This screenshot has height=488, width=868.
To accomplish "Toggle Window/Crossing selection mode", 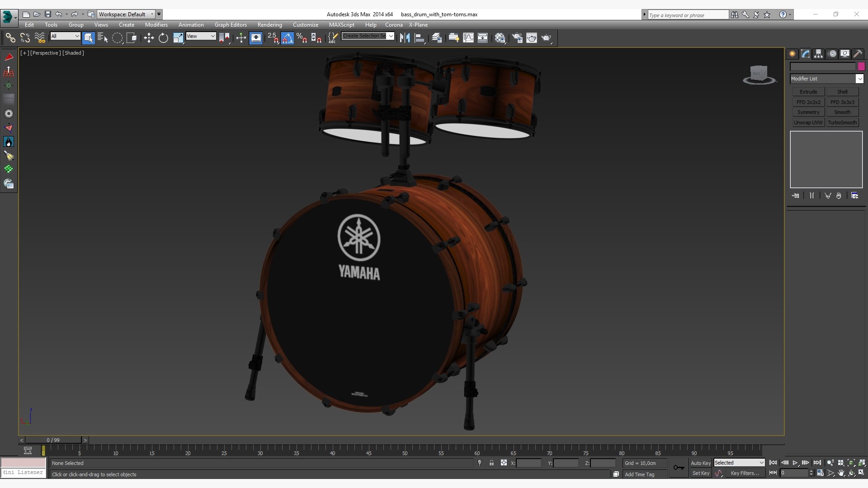I will pos(132,38).
